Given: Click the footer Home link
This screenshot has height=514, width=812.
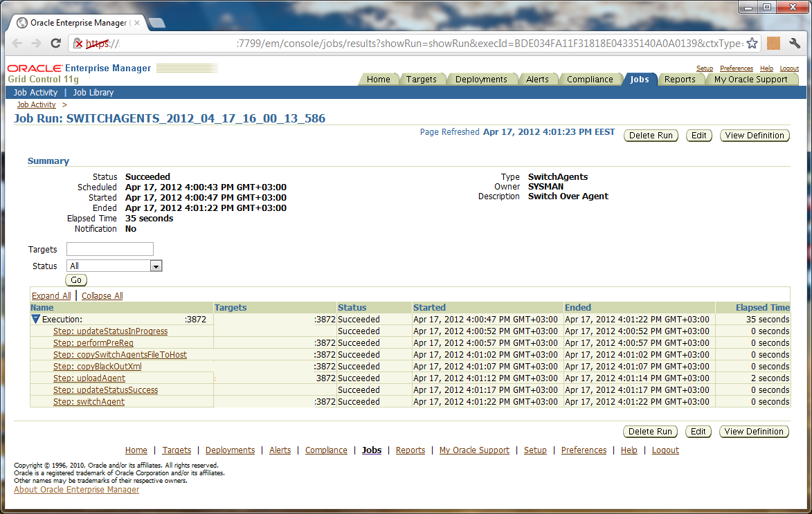Looking at the screenshot, I should coord(136,450).
